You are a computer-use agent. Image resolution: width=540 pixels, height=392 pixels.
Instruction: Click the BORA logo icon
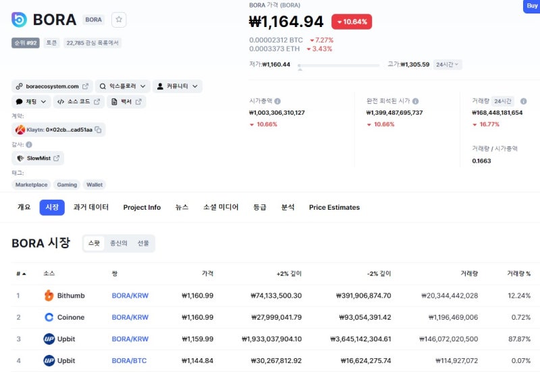pyautogui.click(x=19, y=20)
